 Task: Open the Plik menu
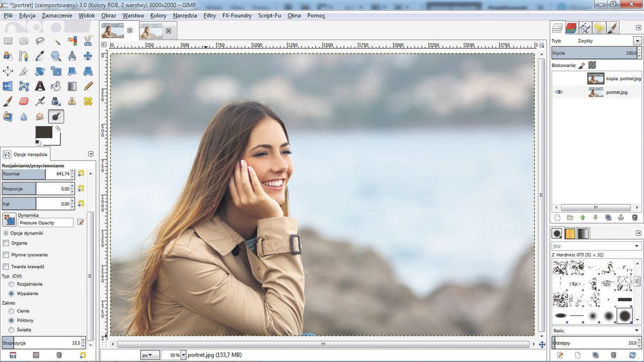(8, 16)
